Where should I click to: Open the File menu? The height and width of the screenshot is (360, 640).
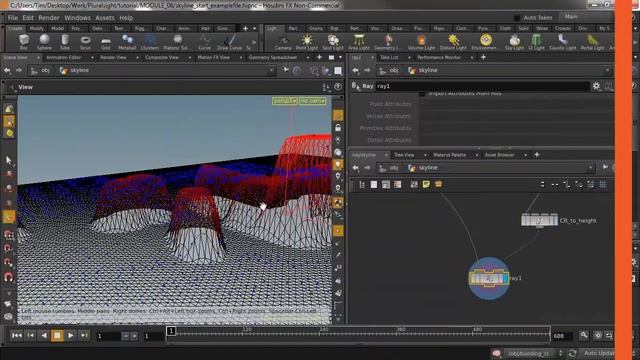(13, 18)
